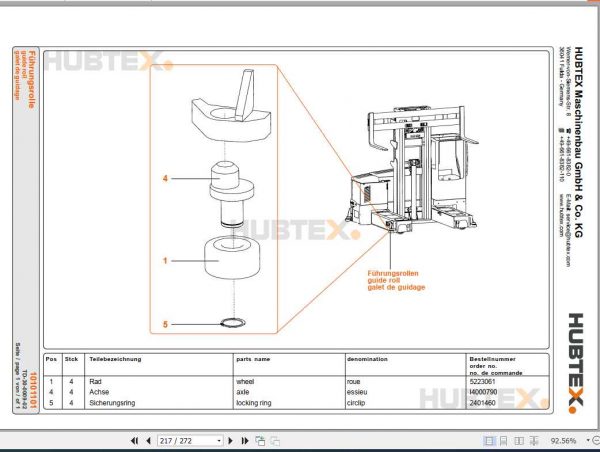Click the greyed next view icon
This screenshot has height=452, width=600.
coord(275,441)
